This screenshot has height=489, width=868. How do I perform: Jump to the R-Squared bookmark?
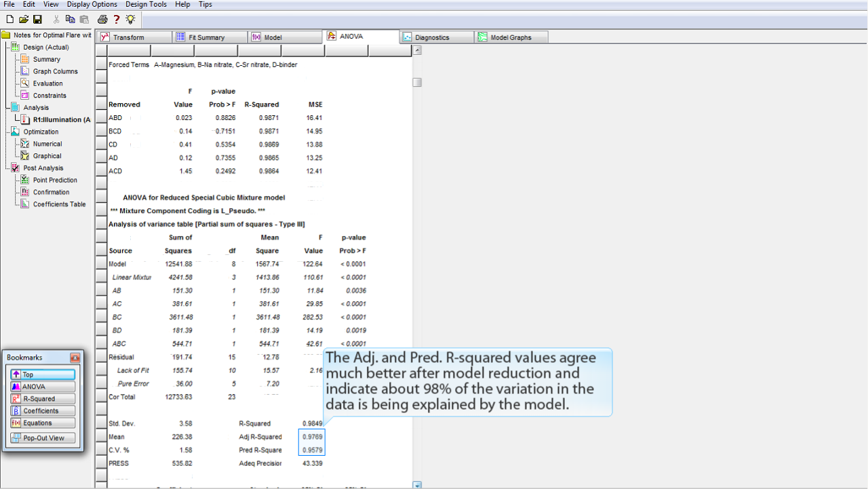pyautogui.click(x=42, y=399)
